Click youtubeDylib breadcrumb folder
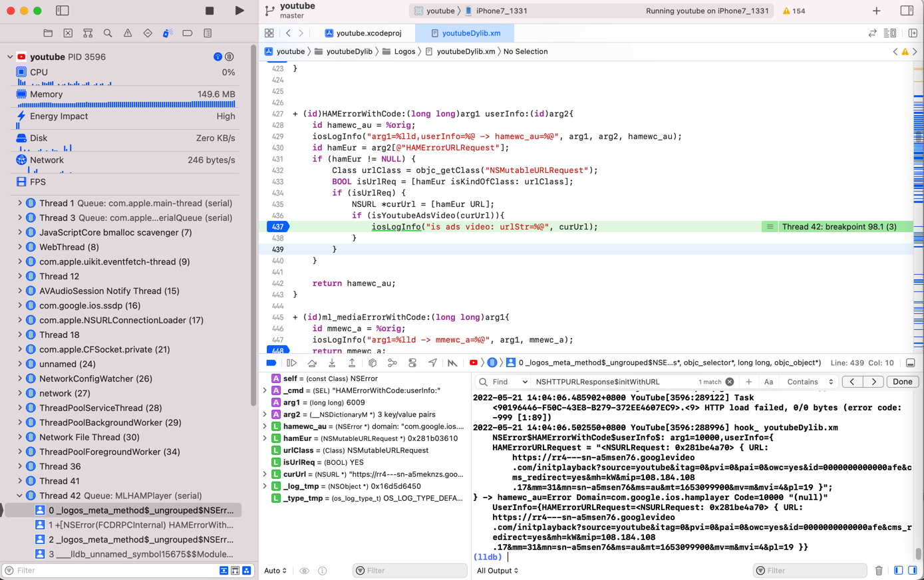Image resolution: width=924 pixels, height=580 pixels. (x=343, y=52)
